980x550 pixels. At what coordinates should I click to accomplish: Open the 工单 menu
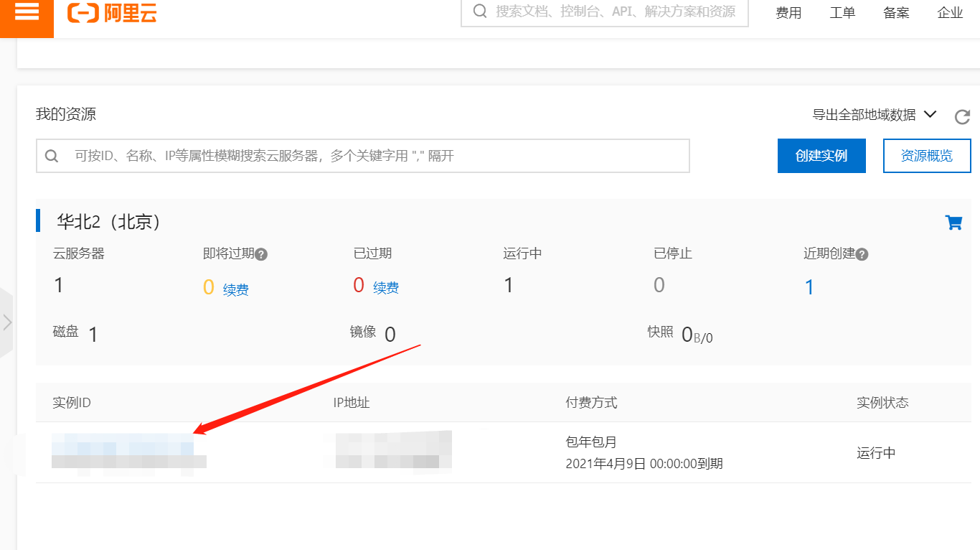click(842, 12)
